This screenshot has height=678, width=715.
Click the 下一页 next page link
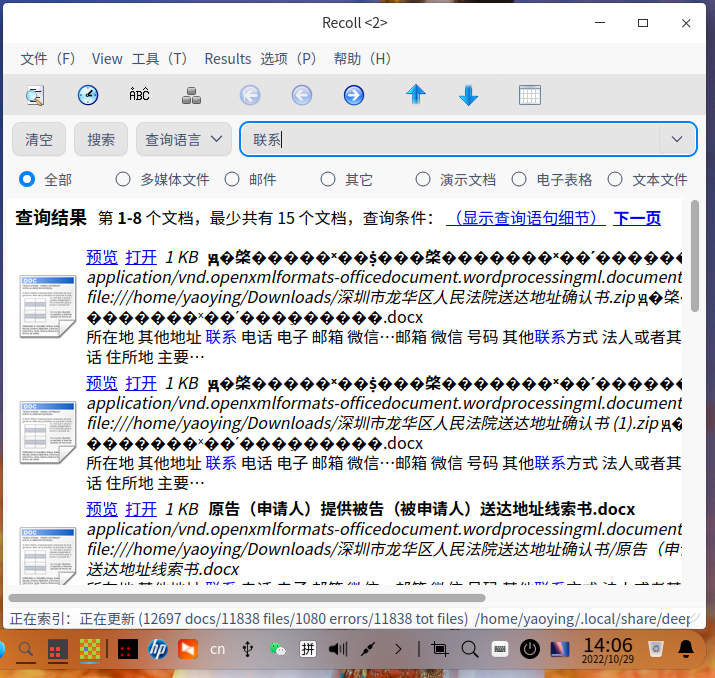click(637, 218)
